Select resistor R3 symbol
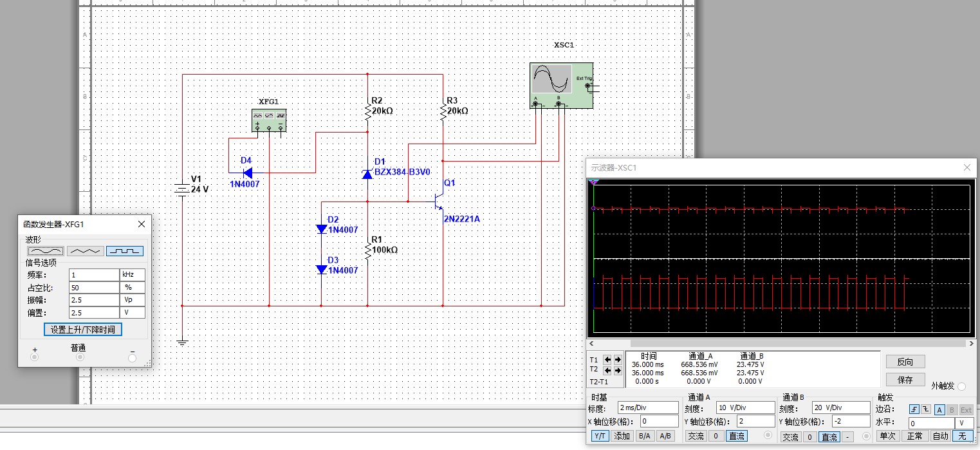 [x=443, y=112]
